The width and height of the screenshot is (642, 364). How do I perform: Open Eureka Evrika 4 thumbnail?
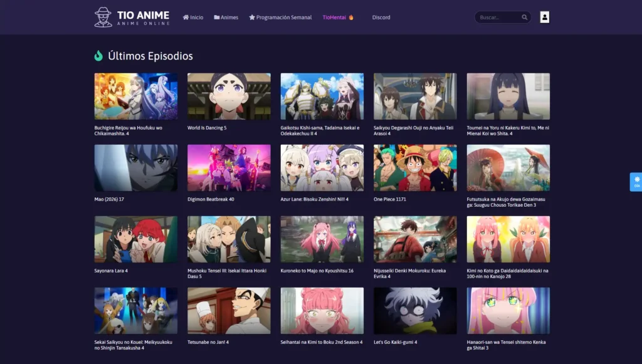point(415,239)
